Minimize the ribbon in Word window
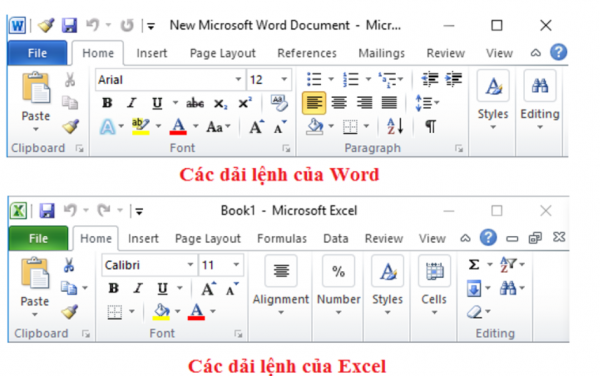This screenshot has width=600, height=376. (x=536, y=53)
